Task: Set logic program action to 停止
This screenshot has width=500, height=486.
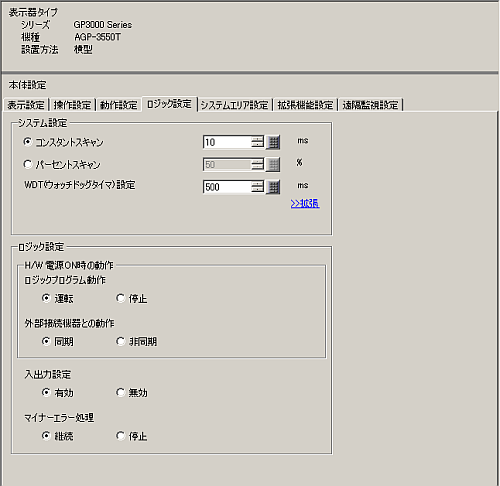Action: [x=120, y=298]
